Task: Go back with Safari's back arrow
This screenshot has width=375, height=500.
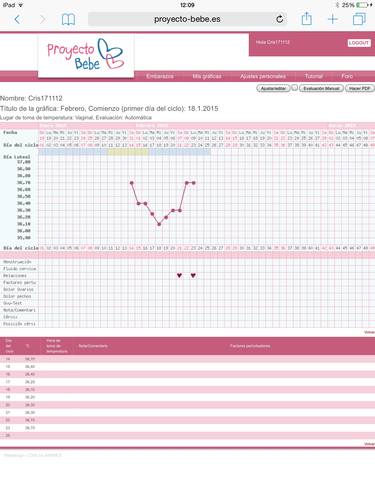Action: tap(17, 19)
